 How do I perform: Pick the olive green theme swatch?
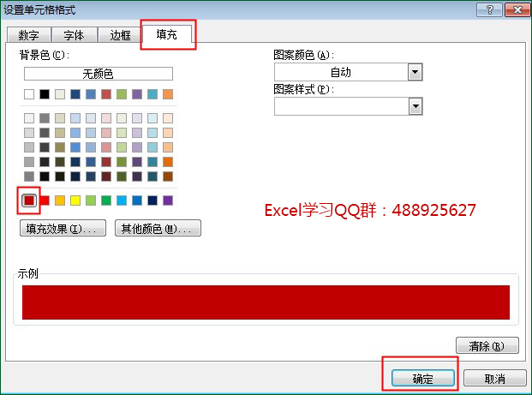(122, 94)
